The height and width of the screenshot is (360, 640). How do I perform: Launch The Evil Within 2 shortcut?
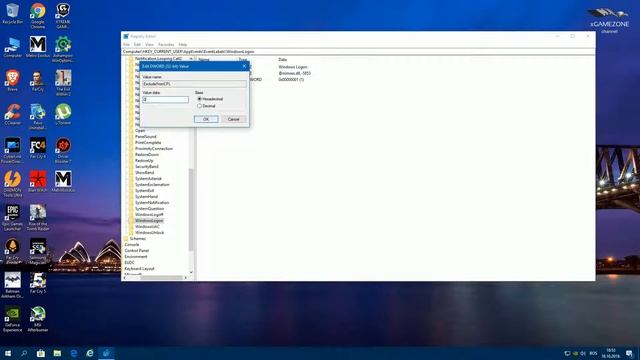coord(63,83)
